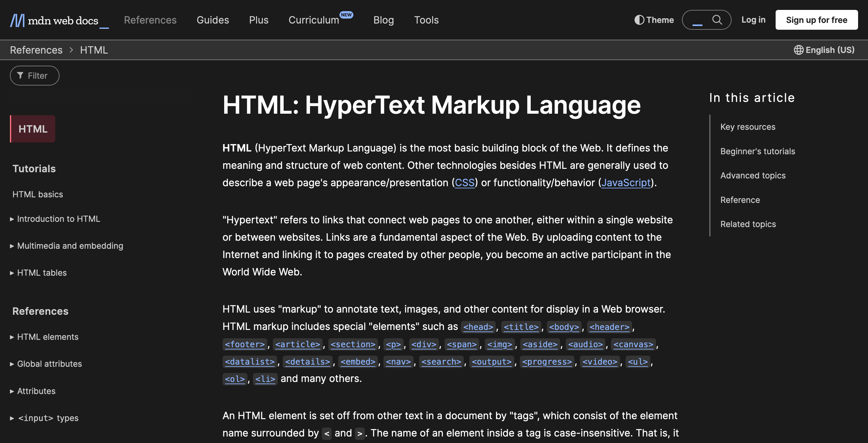868x443 pixels.
Task: Open the <title> element link
Action: coord(521,327)
